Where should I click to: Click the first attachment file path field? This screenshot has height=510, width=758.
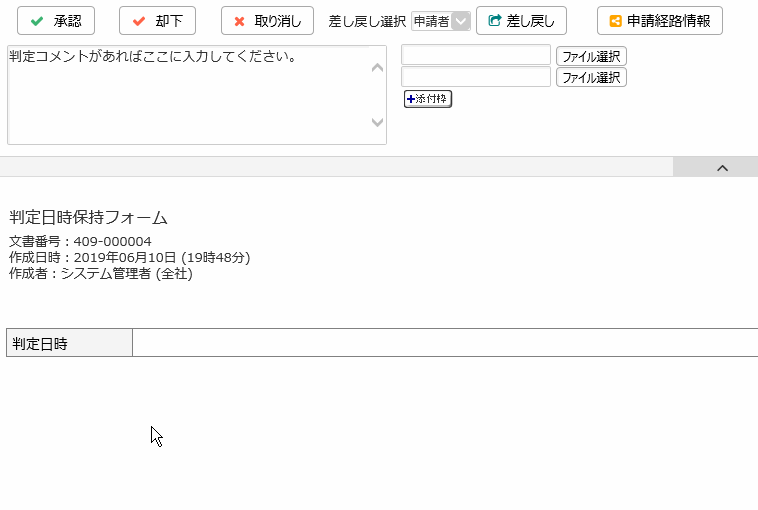[476, 55]
